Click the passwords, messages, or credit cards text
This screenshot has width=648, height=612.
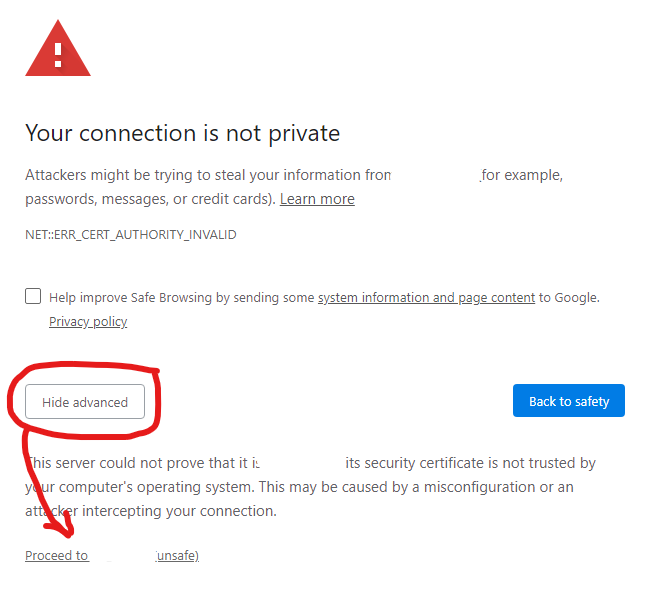pyautogui.click(x=150, y=199)
